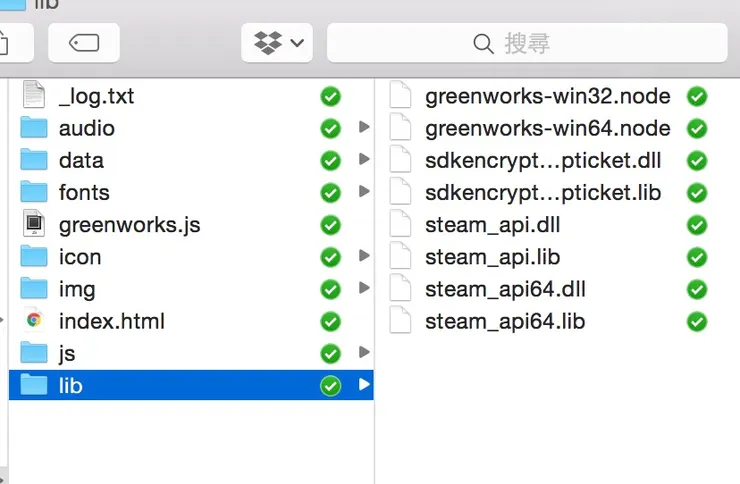Click file icon of steam_api.lib

(x=400, y=256)
